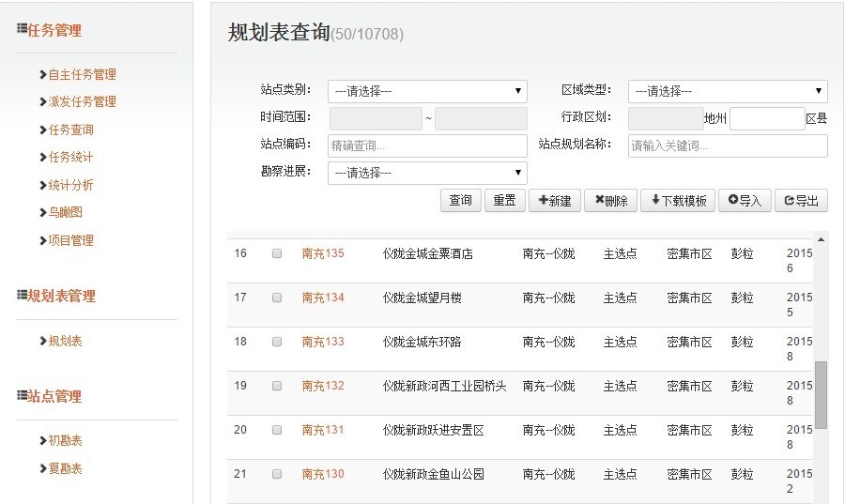
Task: Click the 下载模板 download arrow button
Action: (x=677, y=201)
